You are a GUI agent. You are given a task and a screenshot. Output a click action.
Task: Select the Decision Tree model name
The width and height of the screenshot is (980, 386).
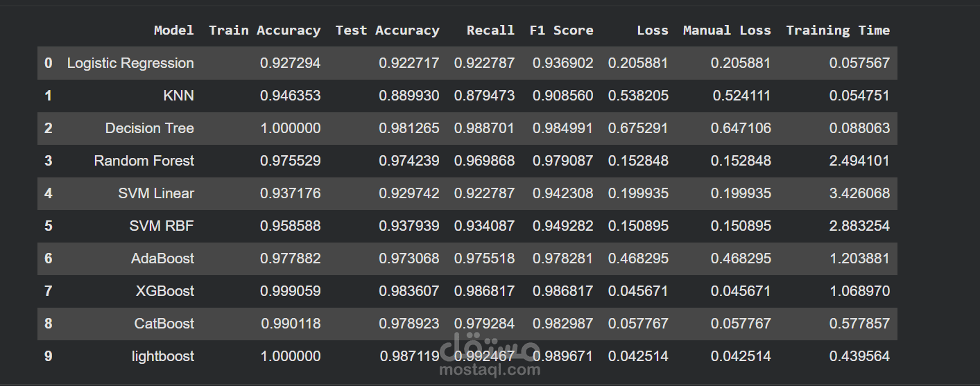click(150, 128)
